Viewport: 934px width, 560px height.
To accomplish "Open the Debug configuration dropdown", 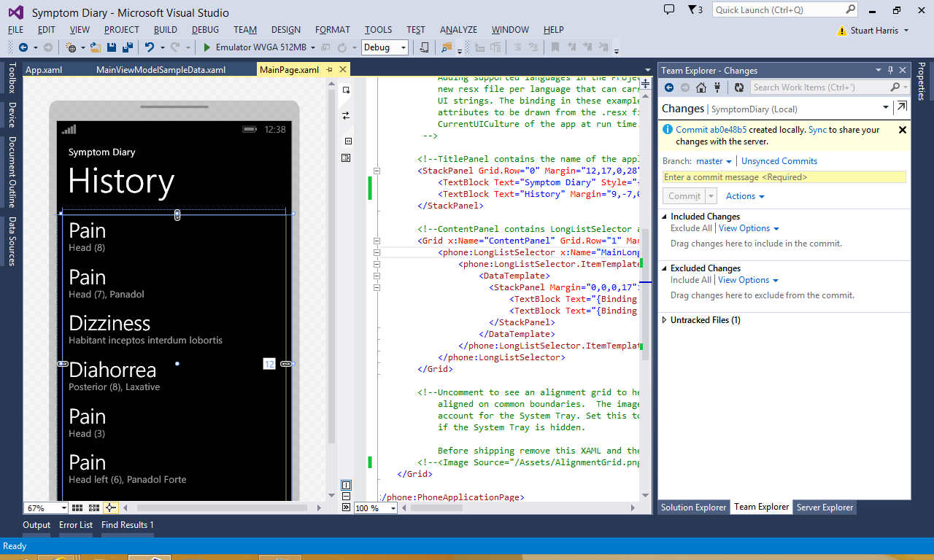I will point(385,47).
